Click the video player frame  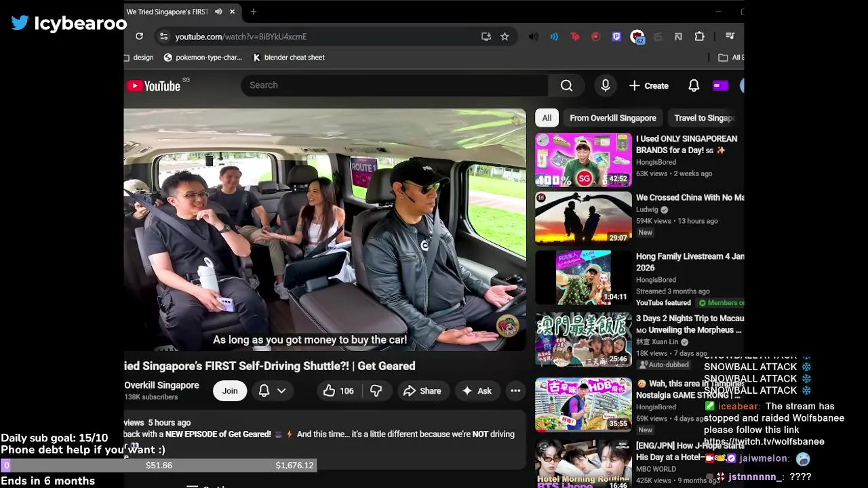[325, 230]
